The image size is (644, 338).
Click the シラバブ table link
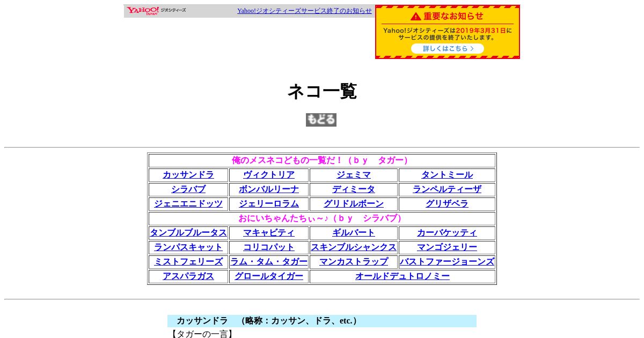click(x=188, y=189)
